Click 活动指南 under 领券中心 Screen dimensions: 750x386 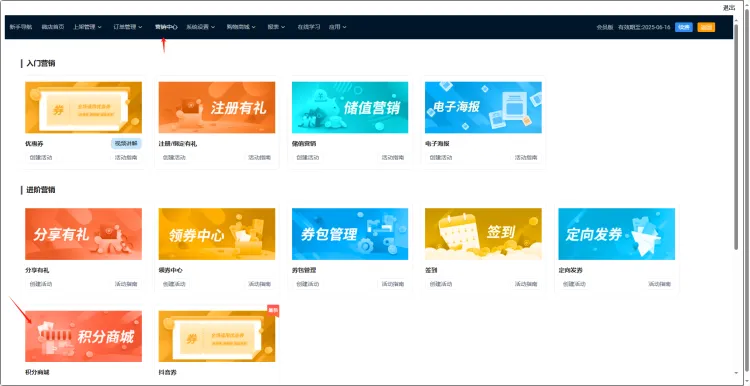point(260,284)
